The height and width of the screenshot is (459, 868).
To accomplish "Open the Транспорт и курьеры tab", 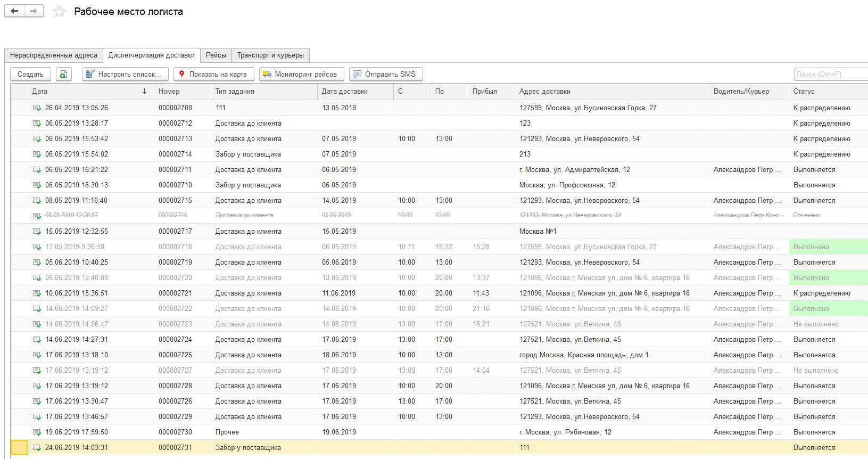I will tap(270, 55).
